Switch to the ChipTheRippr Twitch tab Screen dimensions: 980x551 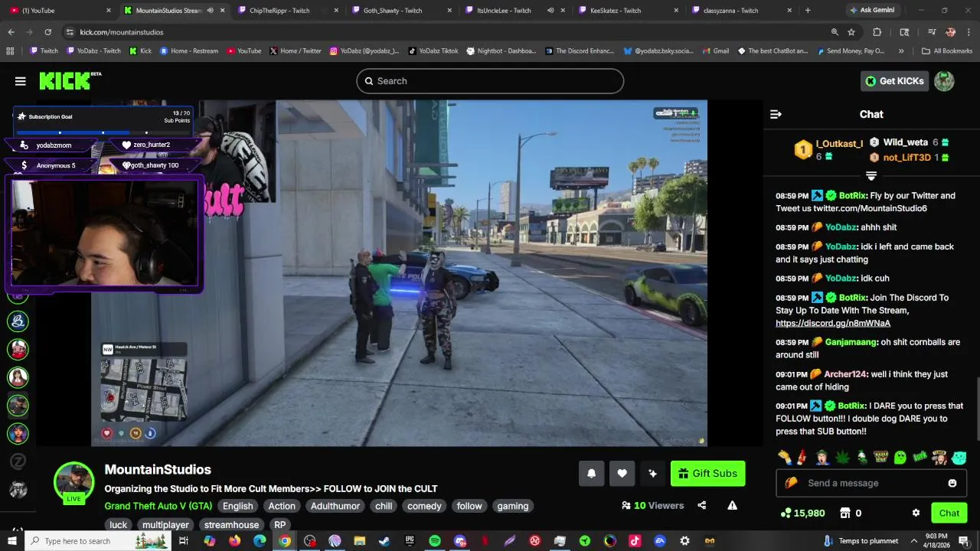289,11
